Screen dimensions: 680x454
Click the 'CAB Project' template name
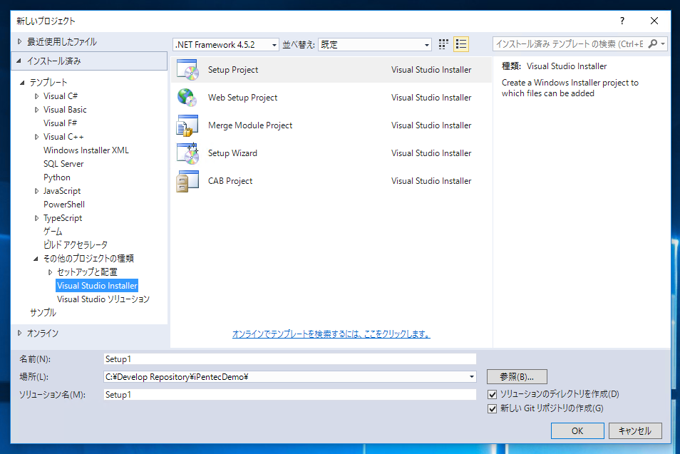(230, 181)
